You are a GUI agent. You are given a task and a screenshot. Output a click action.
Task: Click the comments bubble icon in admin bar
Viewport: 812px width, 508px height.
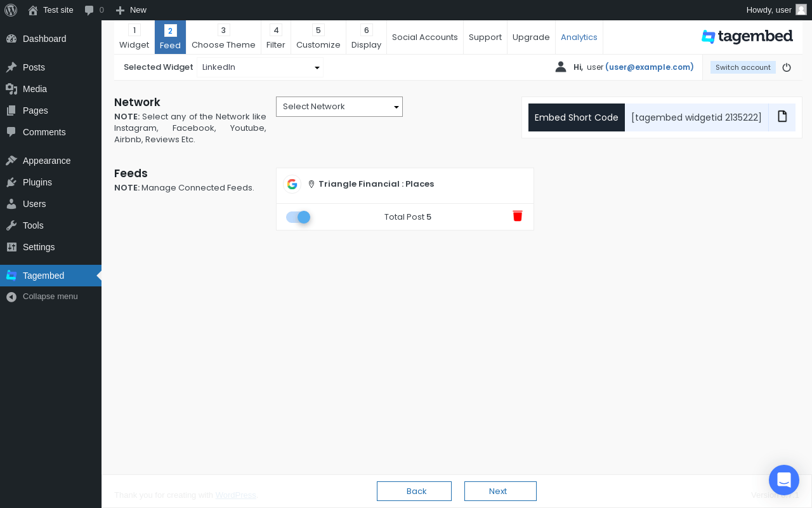click(89, 10)
